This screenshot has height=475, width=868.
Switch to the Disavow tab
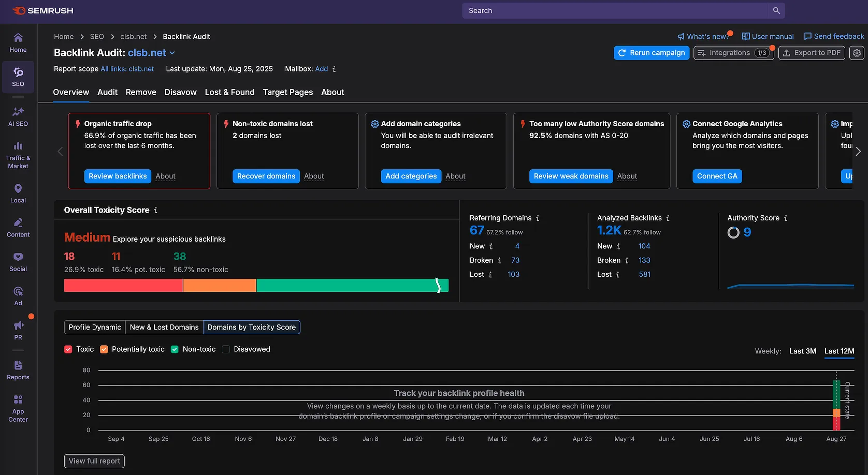[181, 92]
